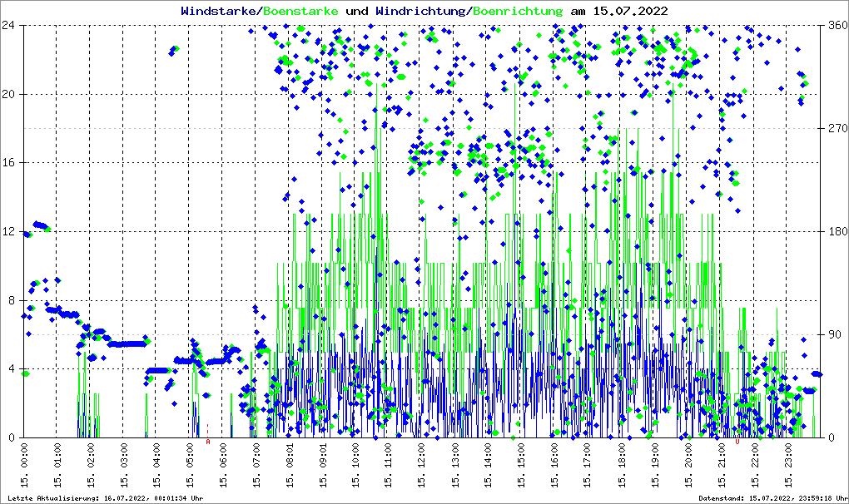
Task: Click the red 'A' sunrise marker on time axis
Action: pos(207,442)
